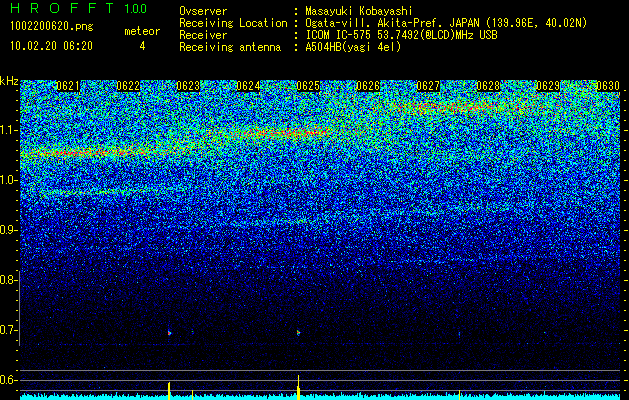
Task: Click the 0.7 kHz axis label
Action: [x=7, y=330]
